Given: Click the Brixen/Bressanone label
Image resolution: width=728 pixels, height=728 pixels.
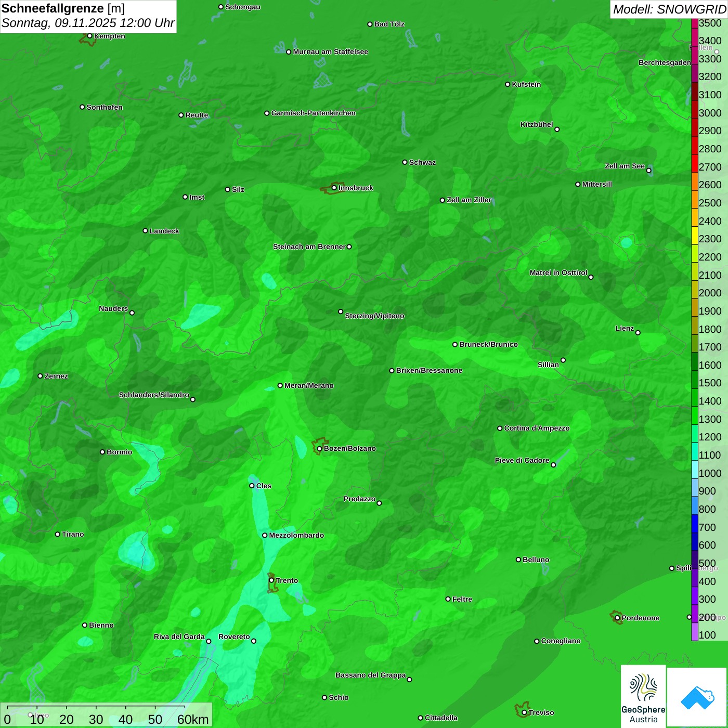Looking at the screenshot, I should [x=429, y=370].
